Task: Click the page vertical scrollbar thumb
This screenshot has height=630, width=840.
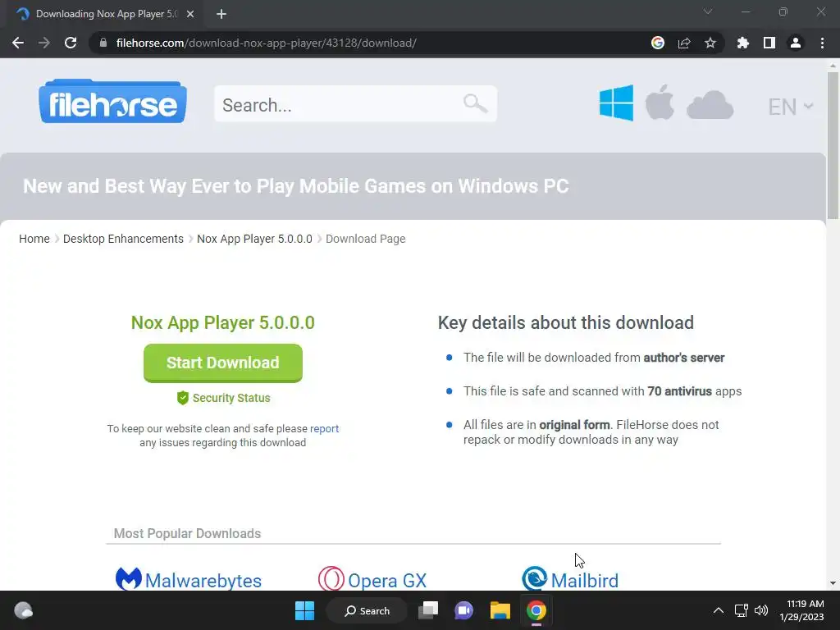Action: tap(833, 145)
